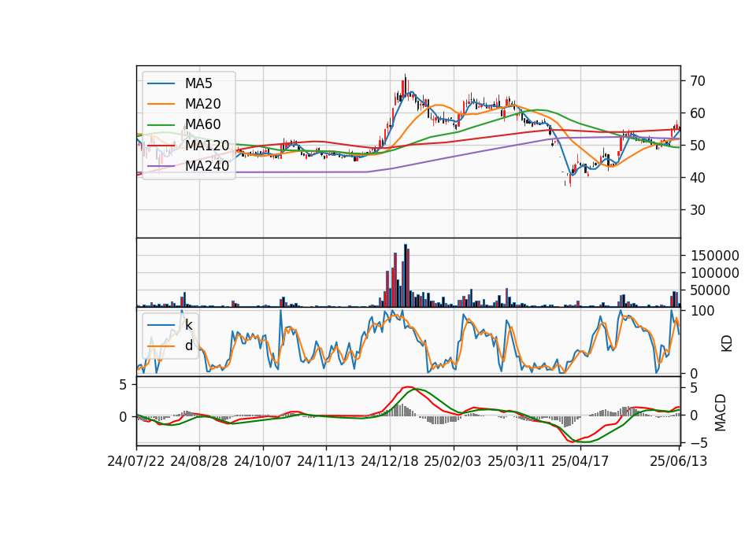Click the volume axis value 50000
Image resolution: width=756 pixels, height=543 pixels.
click(x=710, y=290)
